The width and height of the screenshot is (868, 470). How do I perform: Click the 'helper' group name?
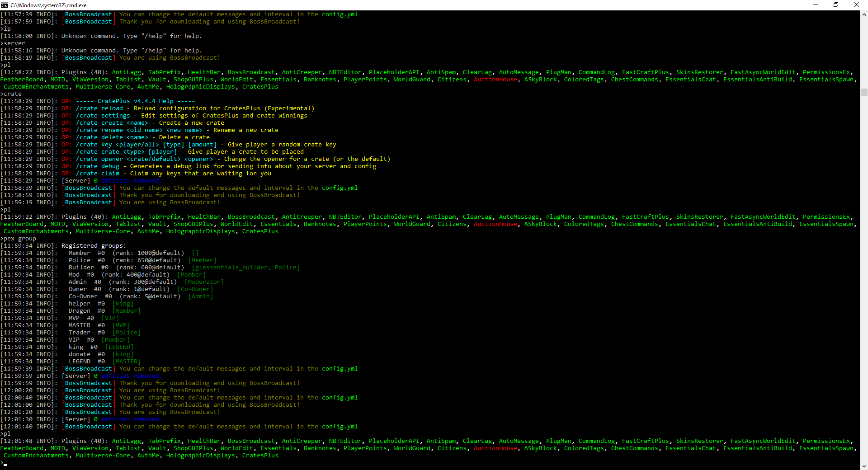[x=80, y=304]
